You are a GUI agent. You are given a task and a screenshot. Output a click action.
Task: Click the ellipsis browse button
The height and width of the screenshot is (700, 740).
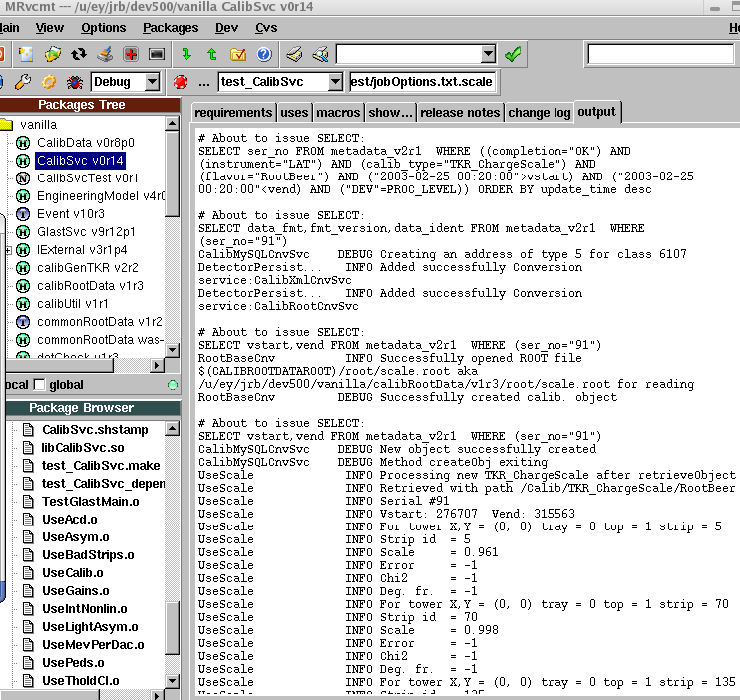[x=203, y=82]
